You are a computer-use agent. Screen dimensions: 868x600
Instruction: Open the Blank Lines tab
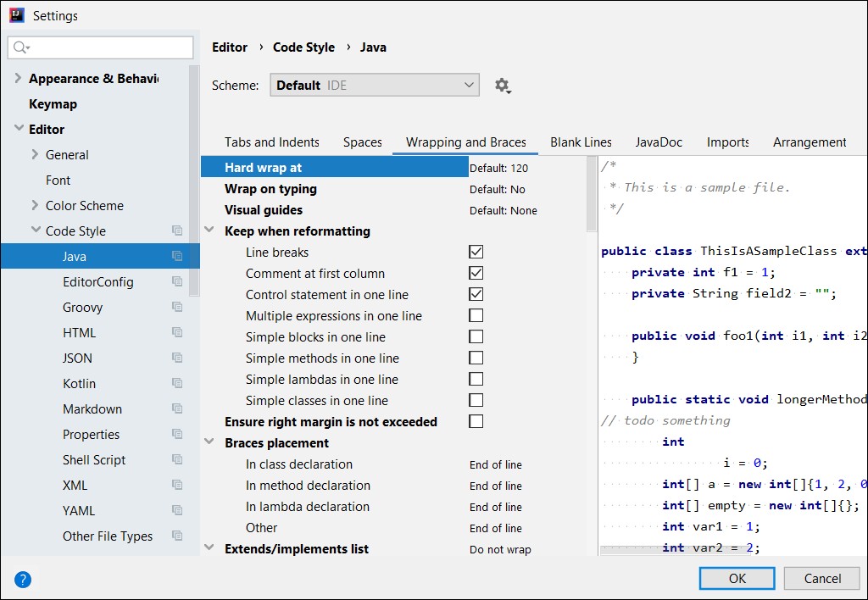pos(581,142)
